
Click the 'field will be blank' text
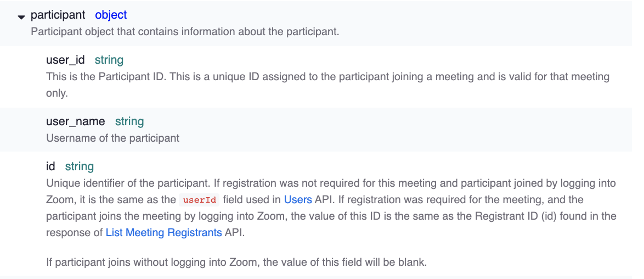coord(384,262)
